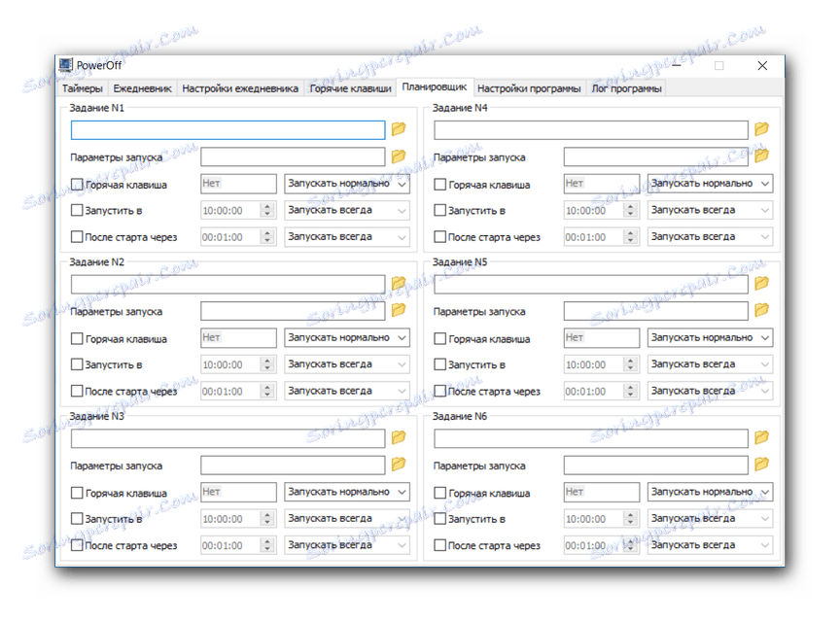Click the 10:00:00 time field in Задание N3
The image size is (840, 622).
230,519
